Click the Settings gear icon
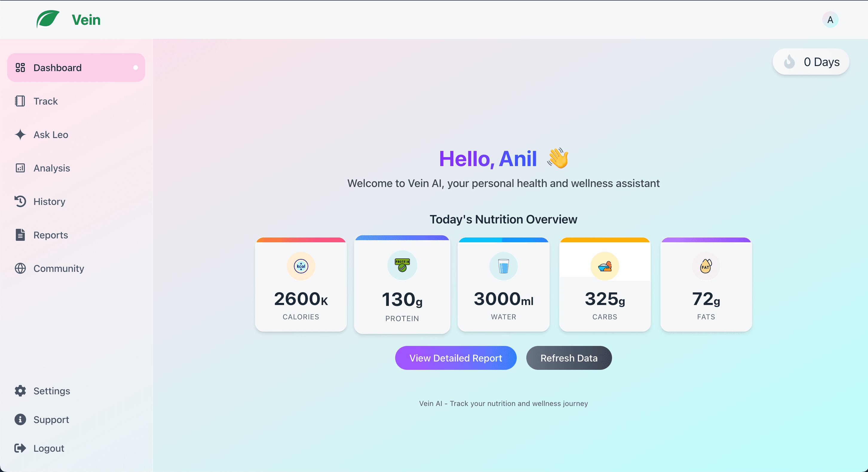Image resolution: width=868 pixels, height=472 pixels. pyautogui.click(x=20, y=391)
